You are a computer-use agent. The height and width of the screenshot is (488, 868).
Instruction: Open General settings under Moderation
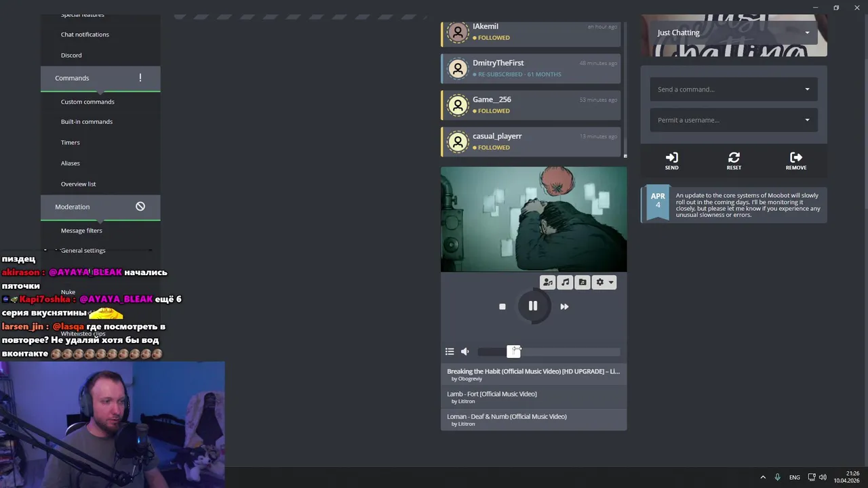pyautogui.click(x=83, y=251)
